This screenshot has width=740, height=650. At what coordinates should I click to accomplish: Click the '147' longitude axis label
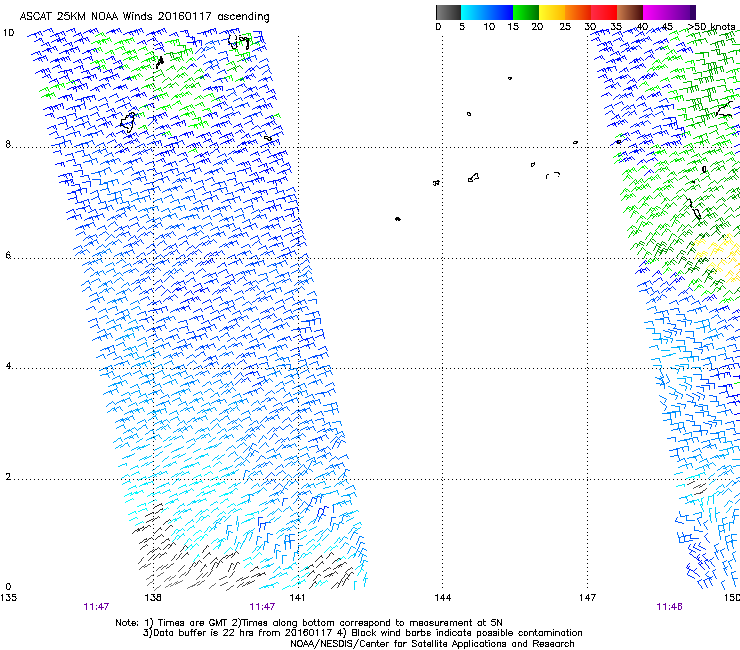coord(587,598)
